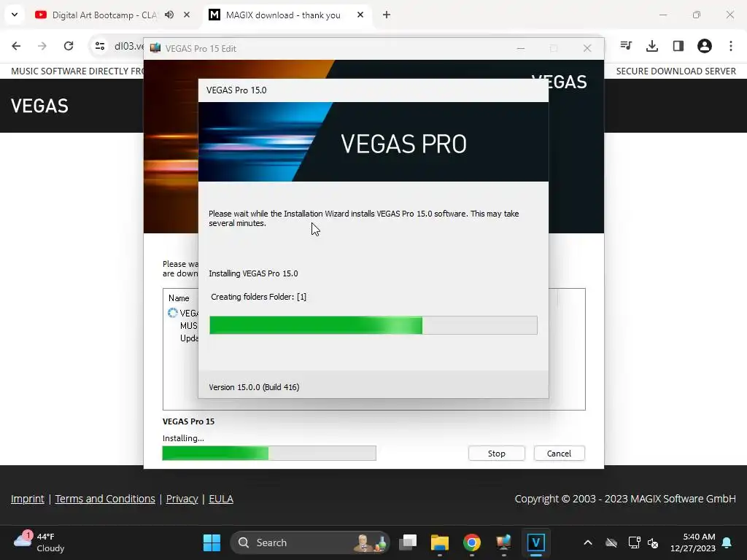Open the Windows Start menu
747x560 pixels.
[x=212, y=542]
